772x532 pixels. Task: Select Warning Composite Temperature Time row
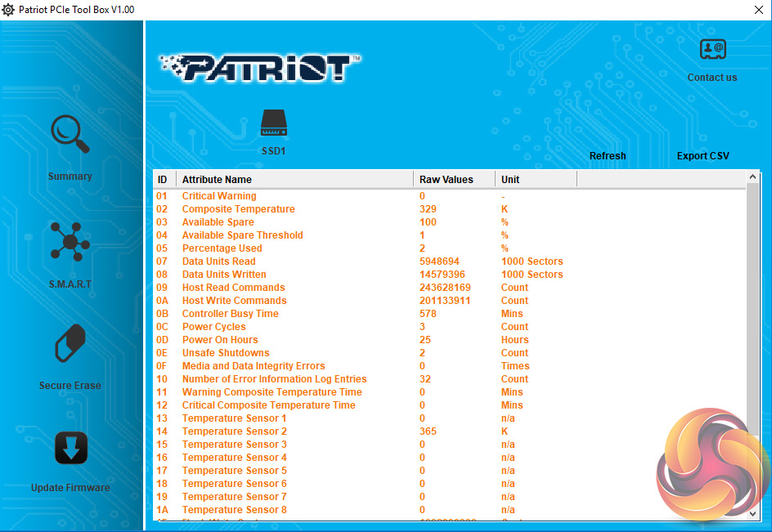(x=450, y=392)
